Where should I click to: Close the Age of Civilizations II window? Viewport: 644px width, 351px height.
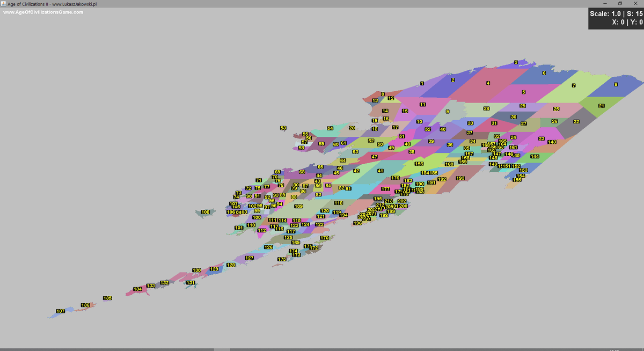636,4
